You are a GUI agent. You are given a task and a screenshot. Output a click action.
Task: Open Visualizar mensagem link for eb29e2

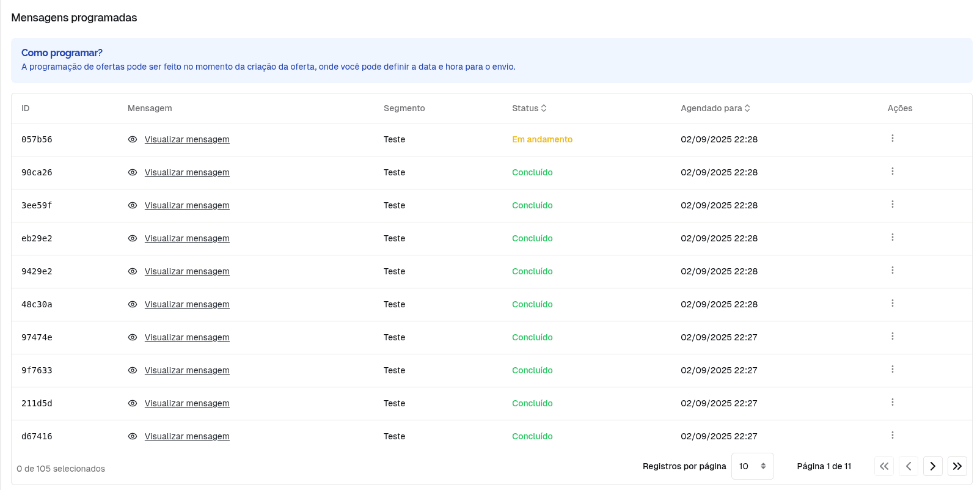pyautogui.click(x=187, y=238)
